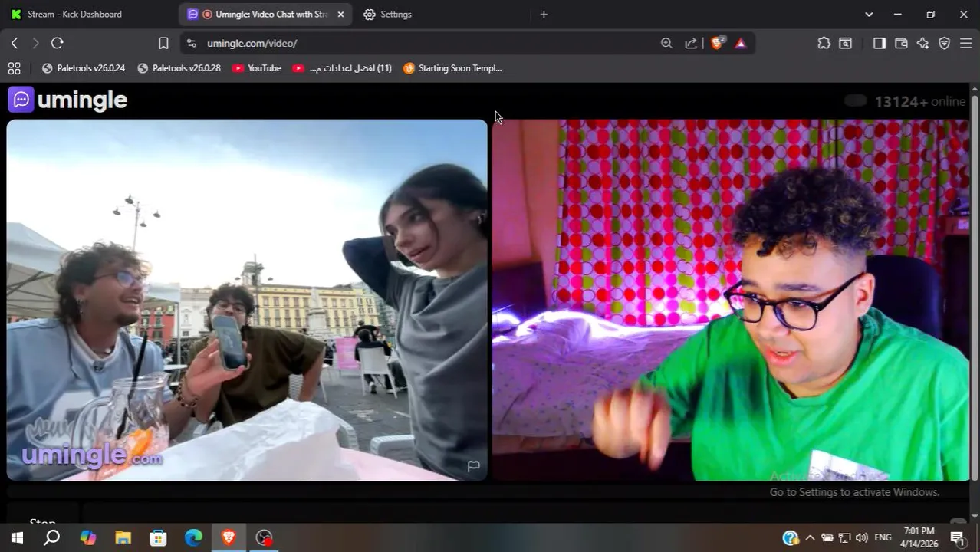This screenshot has width=980, height=552.
Task: Click the 13124+ online counter
Action: (x=920, y=101)
